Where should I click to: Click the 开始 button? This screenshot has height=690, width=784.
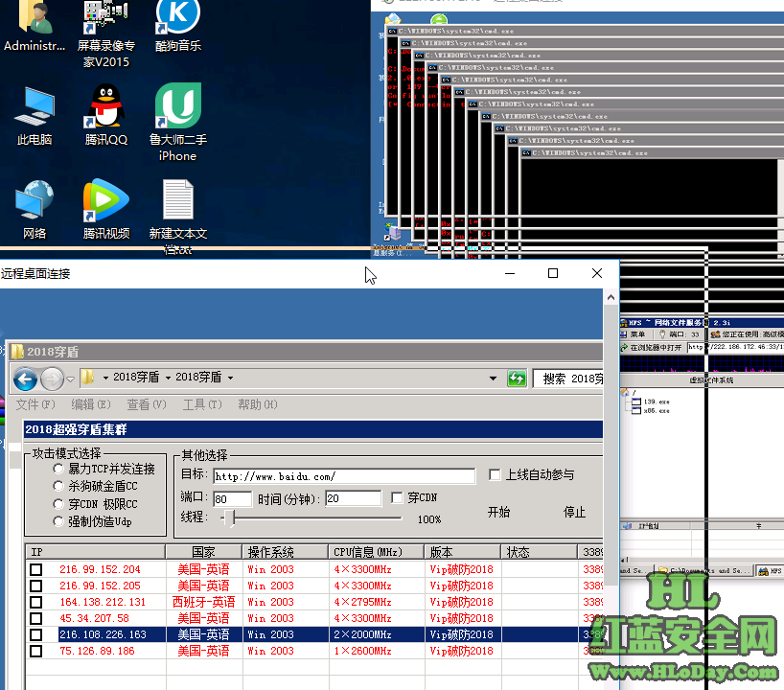(498, 512)
